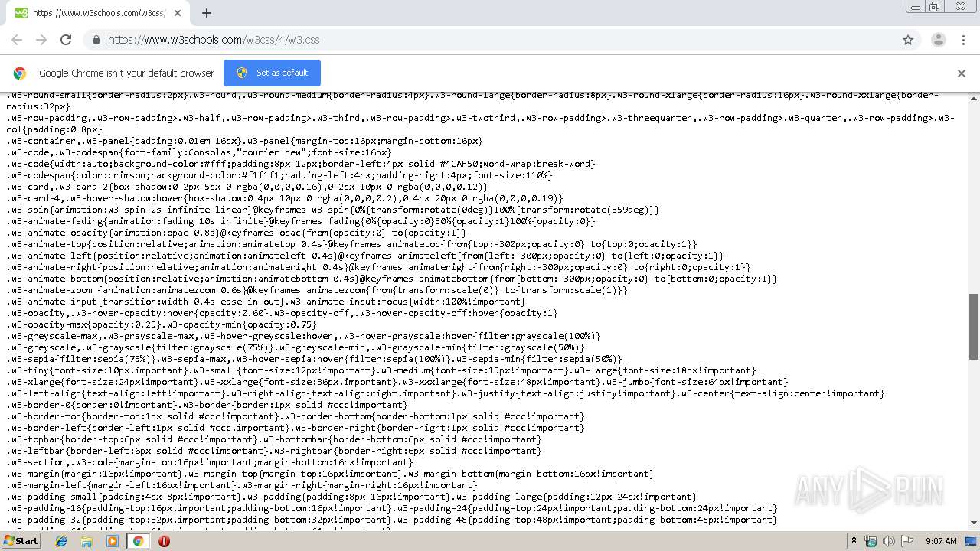Open the Windows Start menu

pyautogui.click(x=21, y=540)
